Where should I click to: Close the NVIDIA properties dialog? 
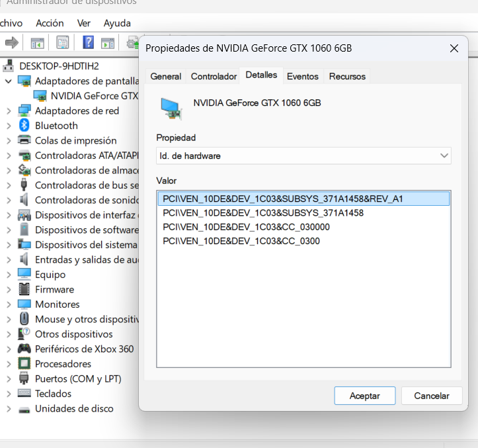(454, 48)
